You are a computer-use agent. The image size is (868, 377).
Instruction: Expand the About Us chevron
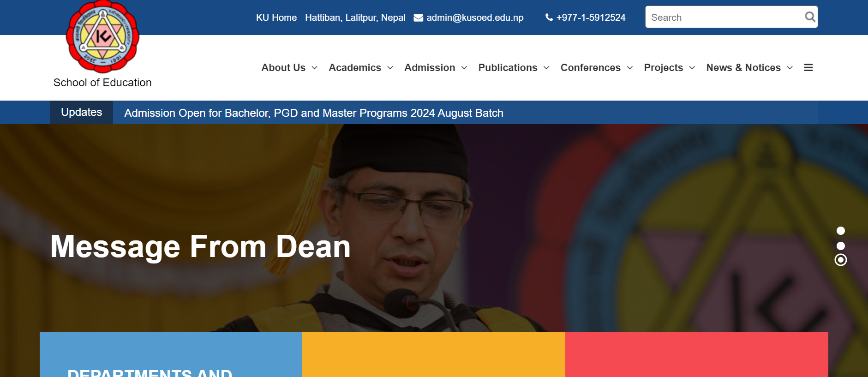(315, 68)
